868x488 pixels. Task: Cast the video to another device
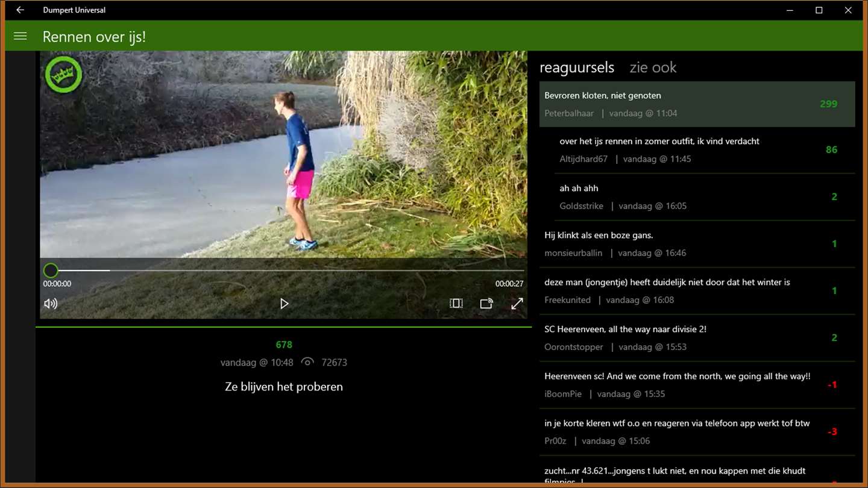point(486,304)
